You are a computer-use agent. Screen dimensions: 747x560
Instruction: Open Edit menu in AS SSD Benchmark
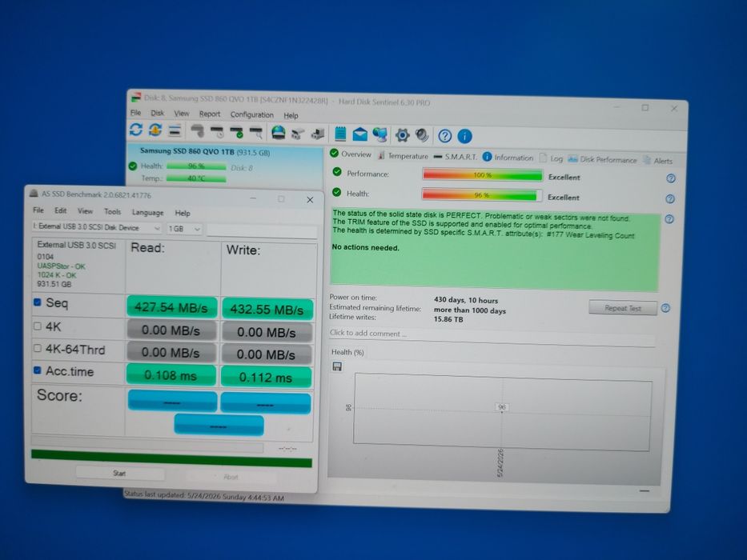(x=61, y=210)
